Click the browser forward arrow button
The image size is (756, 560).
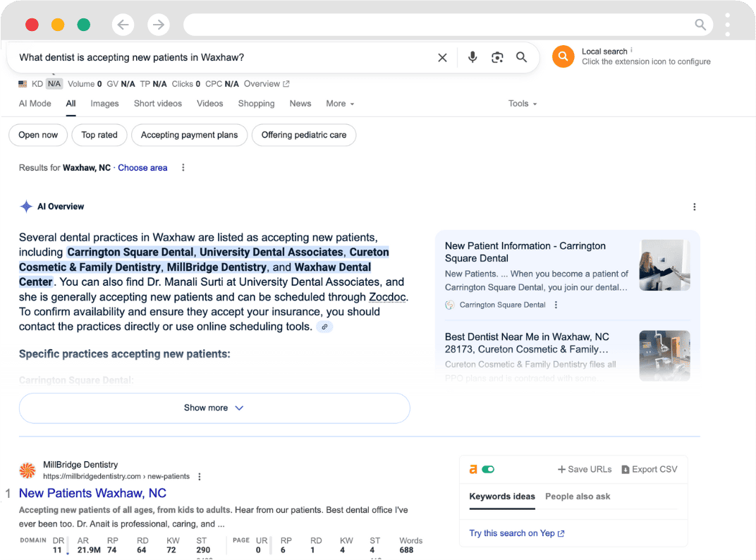[159, 25]
